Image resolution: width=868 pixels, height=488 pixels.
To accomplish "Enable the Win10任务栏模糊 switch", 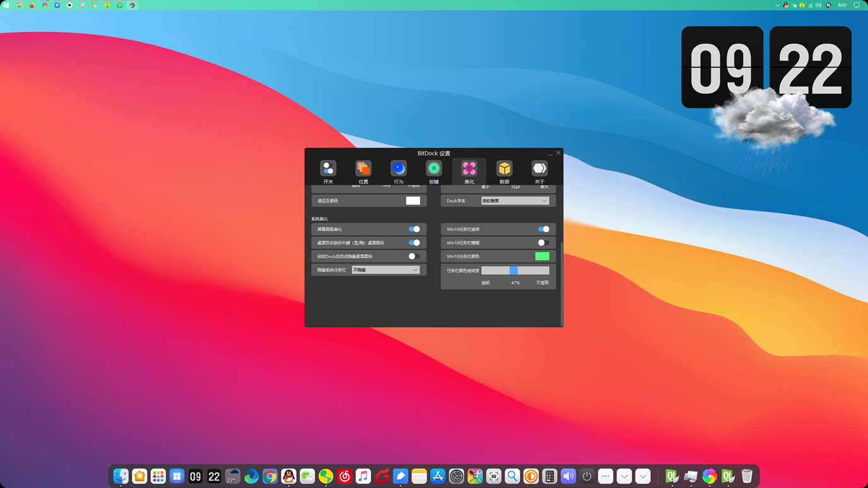I will click(543, 243).
